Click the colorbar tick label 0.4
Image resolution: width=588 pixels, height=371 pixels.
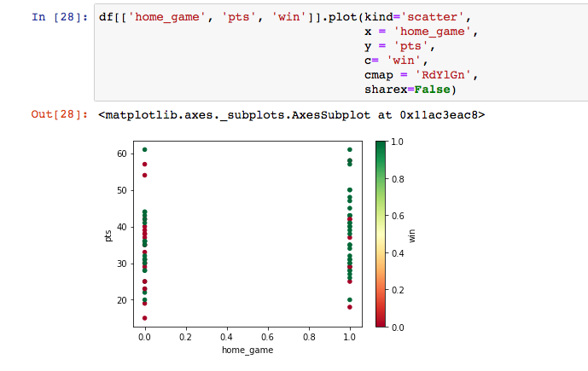[x=398, y=253]
